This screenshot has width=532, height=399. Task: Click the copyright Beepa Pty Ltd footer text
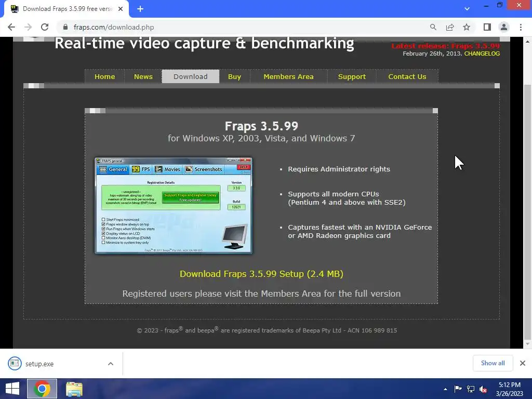pos(267,330)
